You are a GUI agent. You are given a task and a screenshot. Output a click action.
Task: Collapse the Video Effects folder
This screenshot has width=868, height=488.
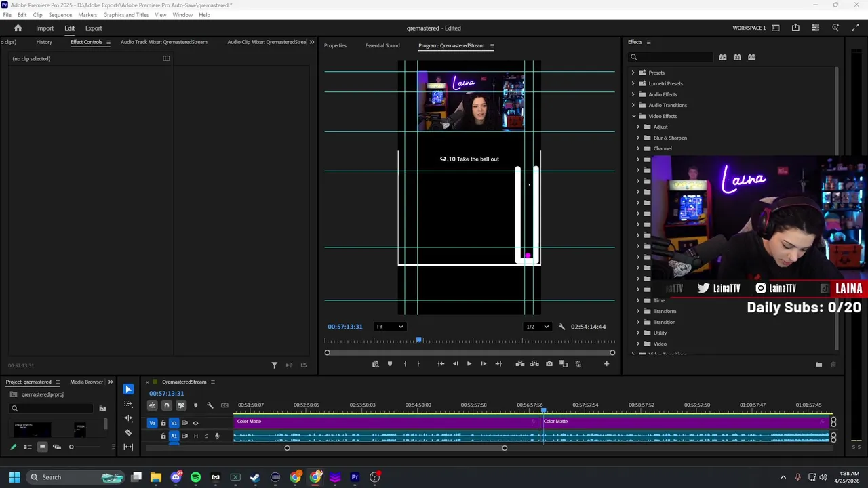[633, 116]
